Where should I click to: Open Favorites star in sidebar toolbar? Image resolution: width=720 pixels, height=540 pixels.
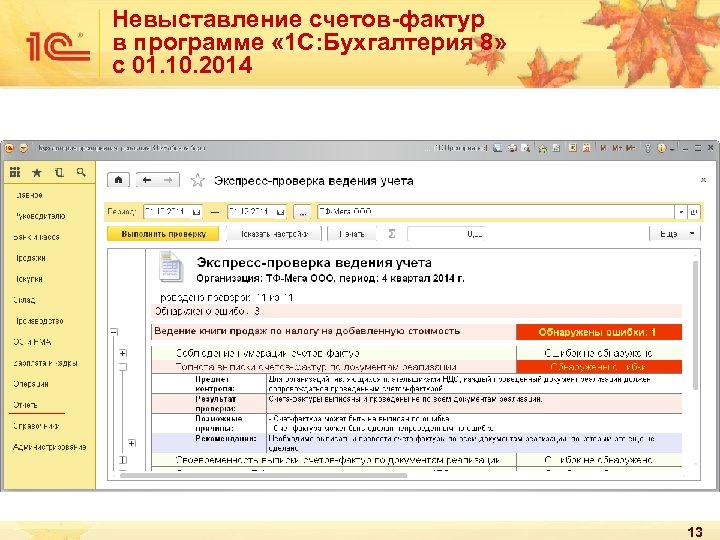37,173
